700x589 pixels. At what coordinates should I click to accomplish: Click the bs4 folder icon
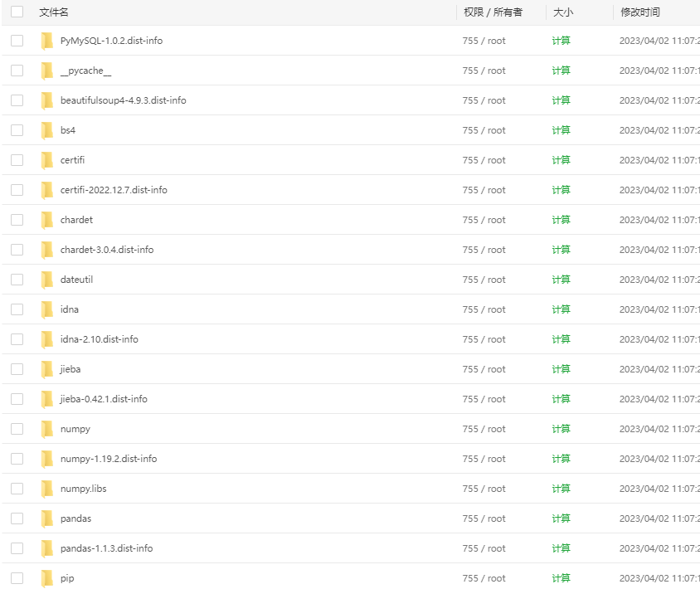(x=47, y=131)
